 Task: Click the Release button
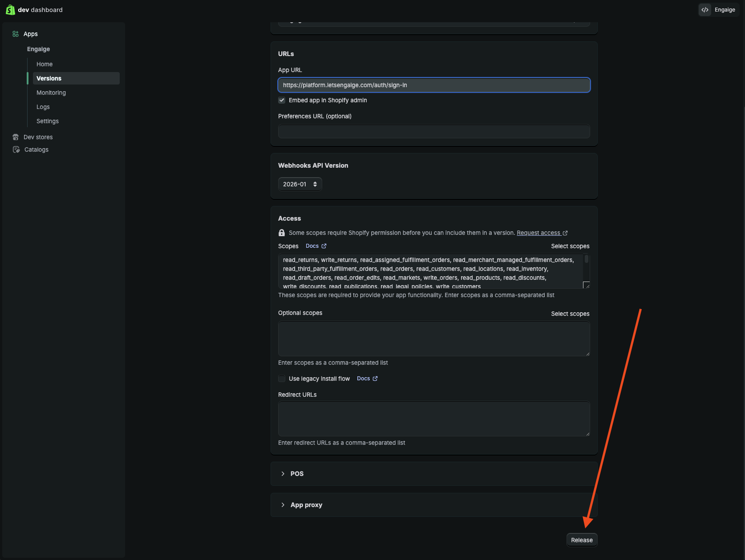[582, 540]
